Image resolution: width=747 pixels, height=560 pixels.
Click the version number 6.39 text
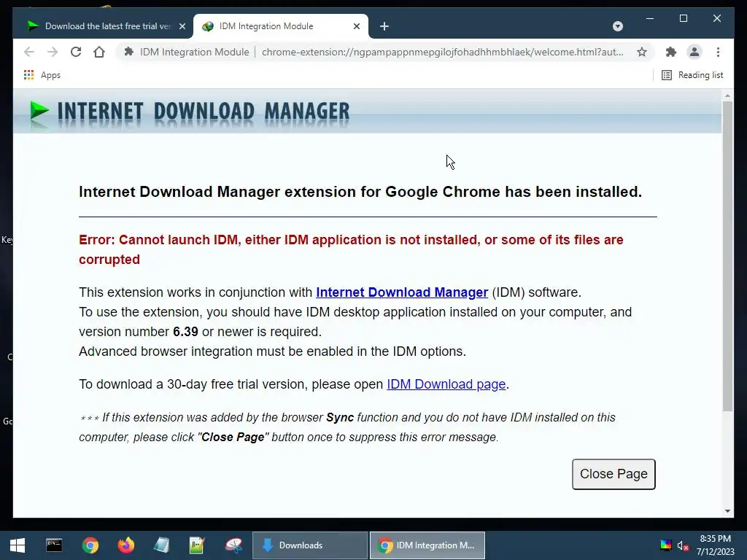pos(185,332)
